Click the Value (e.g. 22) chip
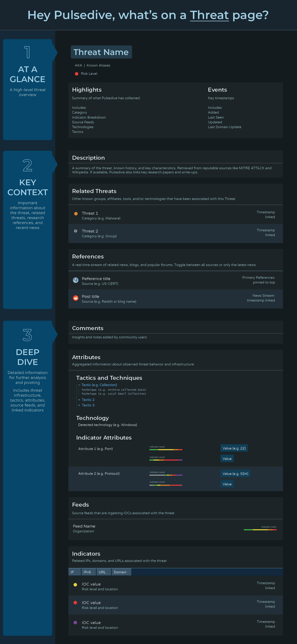 tap(234, 448)
